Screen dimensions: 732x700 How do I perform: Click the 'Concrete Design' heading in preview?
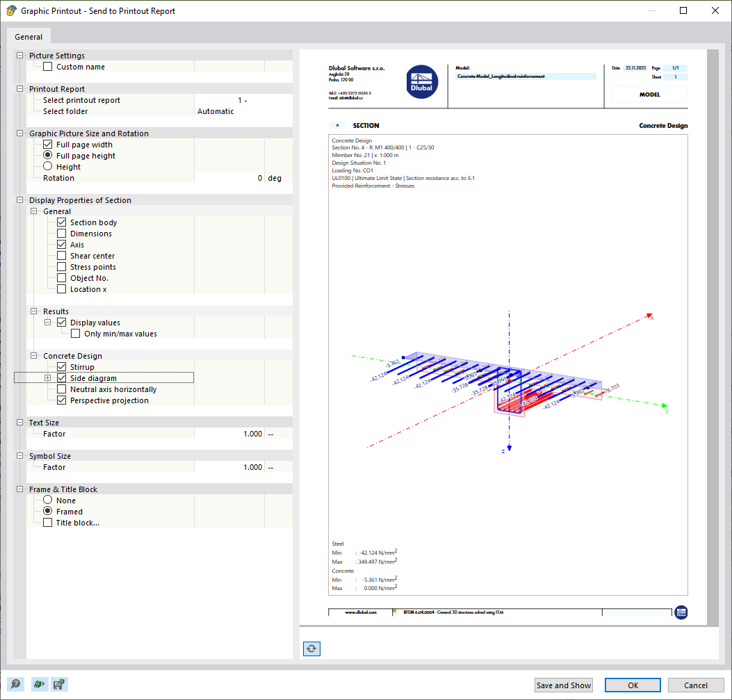pyautogui.click(x=663, y=126)
